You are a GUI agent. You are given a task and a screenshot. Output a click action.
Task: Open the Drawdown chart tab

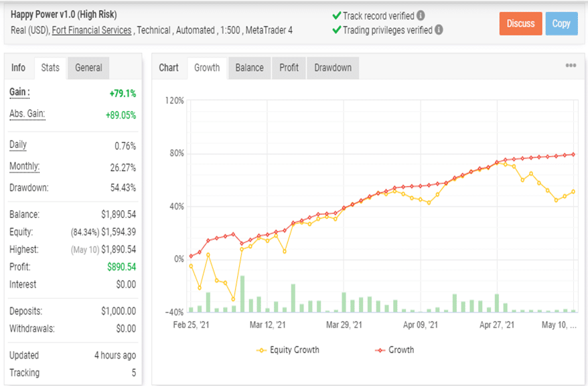332,68
